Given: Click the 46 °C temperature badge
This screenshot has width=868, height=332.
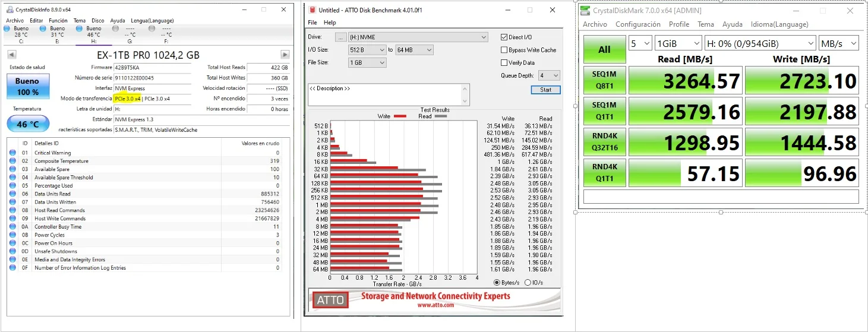Looking at the screenshot, I should tap(27, 124).
